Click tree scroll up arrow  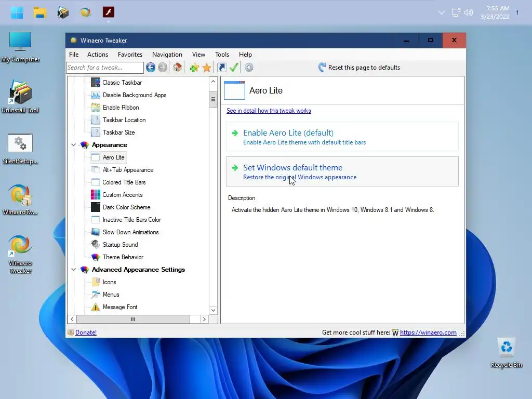(x=213, y=82)
